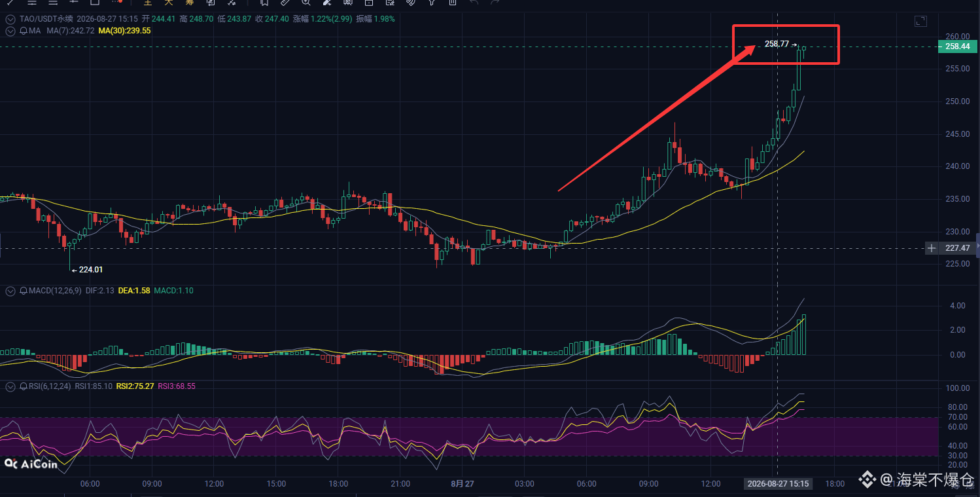980x497 pixels.
Task: Set an alert with the RSI bell icon
Action: (x=23, y=386)
